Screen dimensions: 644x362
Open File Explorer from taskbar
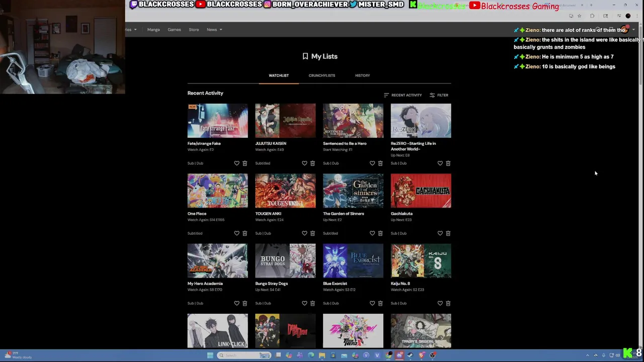[x=322, y=355]
